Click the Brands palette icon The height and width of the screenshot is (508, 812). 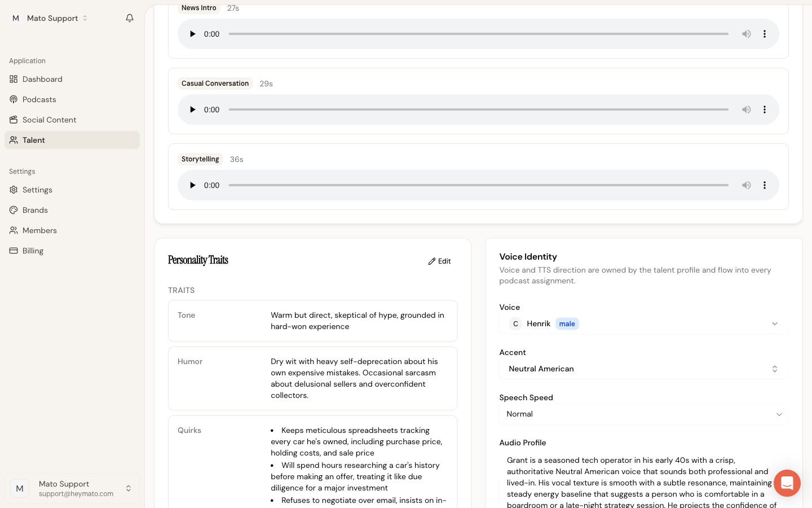pos(14,210)
